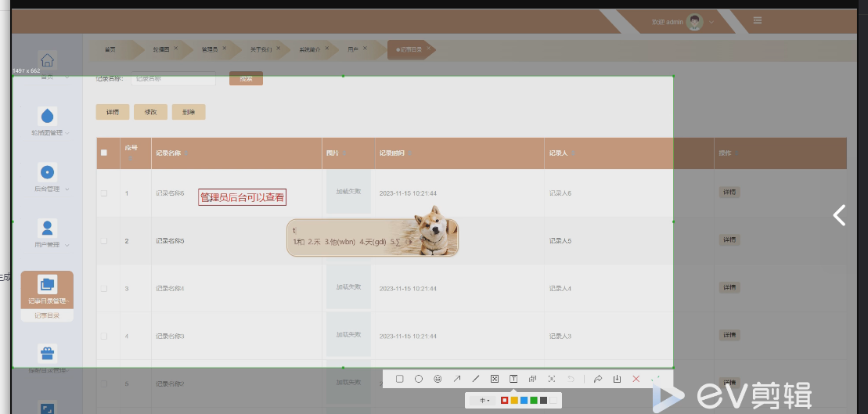Screen dimensions: 868x414
Task: Check the checkbox for row 1
Action: click(x=104, y=193)
